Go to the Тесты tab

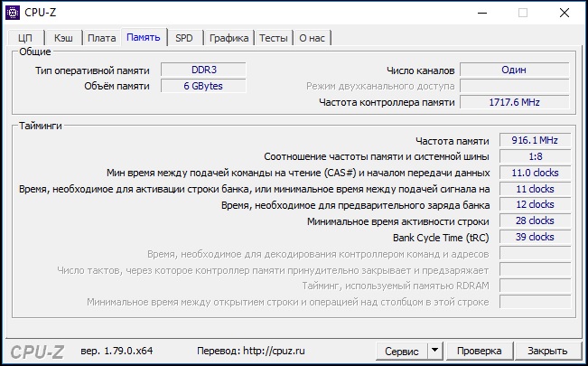274,38
